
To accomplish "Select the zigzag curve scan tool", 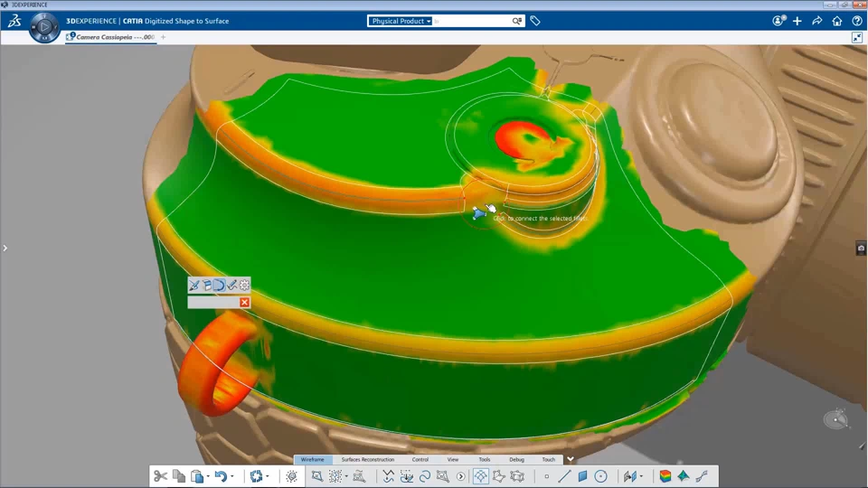I will tap(389, 476).
